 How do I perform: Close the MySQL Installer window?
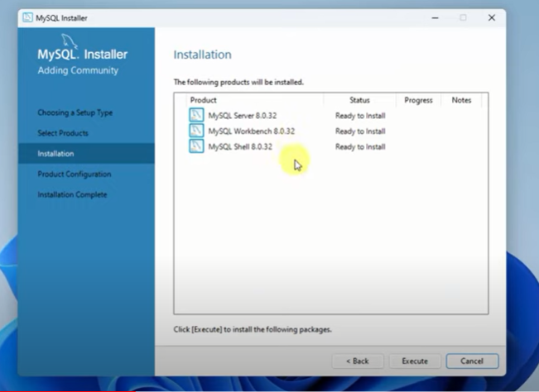tap(492, 18)
